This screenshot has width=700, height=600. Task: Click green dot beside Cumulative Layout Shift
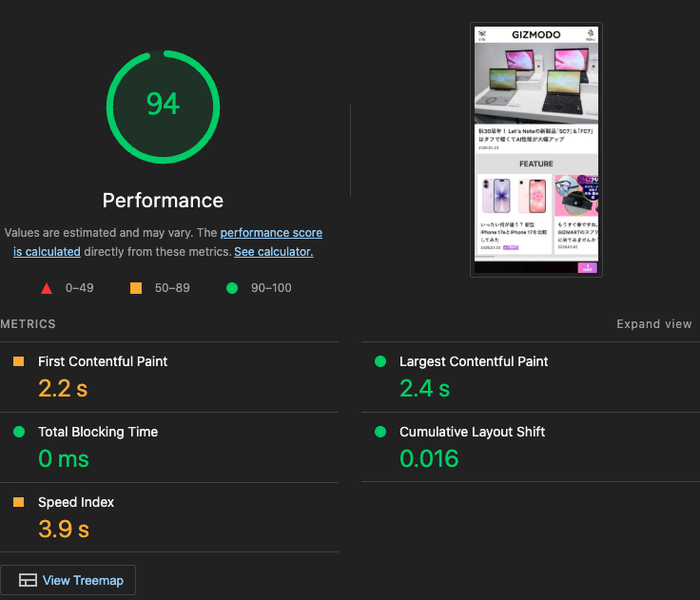pyautogui.click(x=380, y=432)
